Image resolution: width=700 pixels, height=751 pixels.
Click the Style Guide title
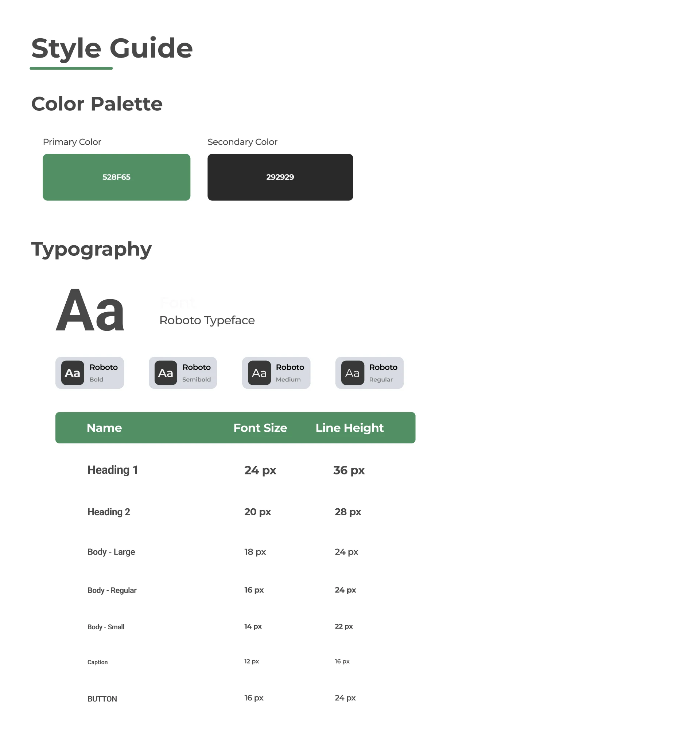(112, 48)
